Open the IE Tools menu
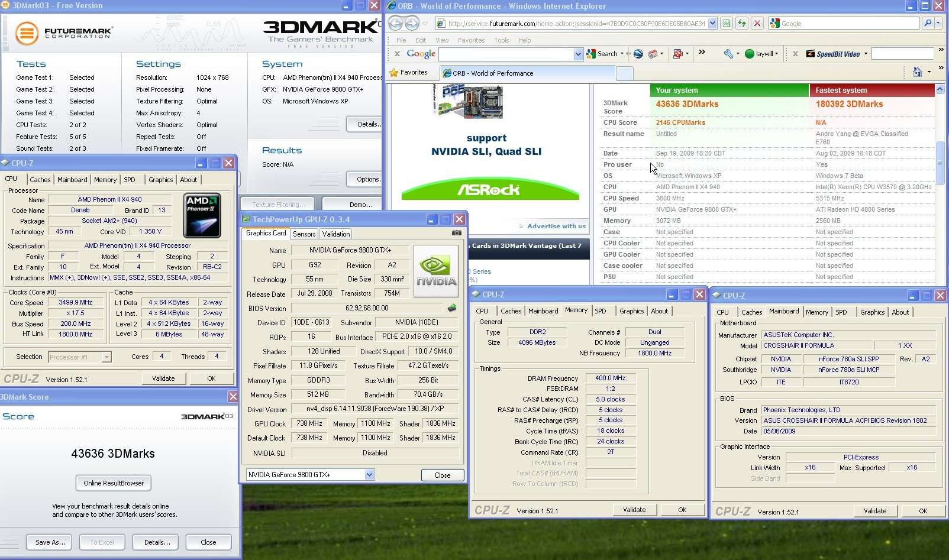 tap(502, 40)
